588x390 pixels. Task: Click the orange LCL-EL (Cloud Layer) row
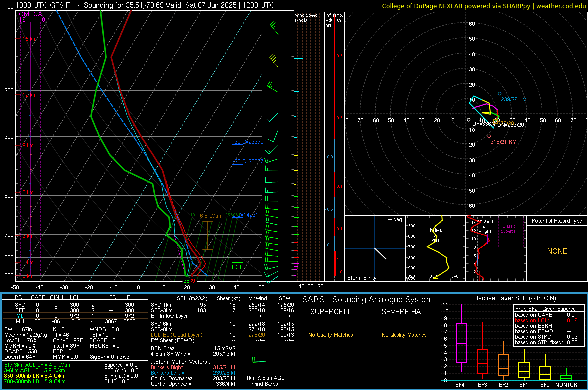coord(222,335)
